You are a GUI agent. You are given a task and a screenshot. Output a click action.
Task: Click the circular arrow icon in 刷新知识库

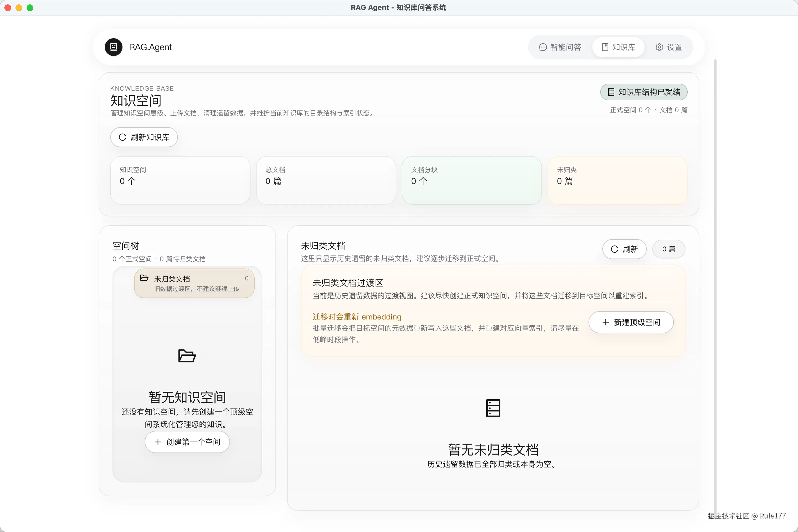[122, 137]
